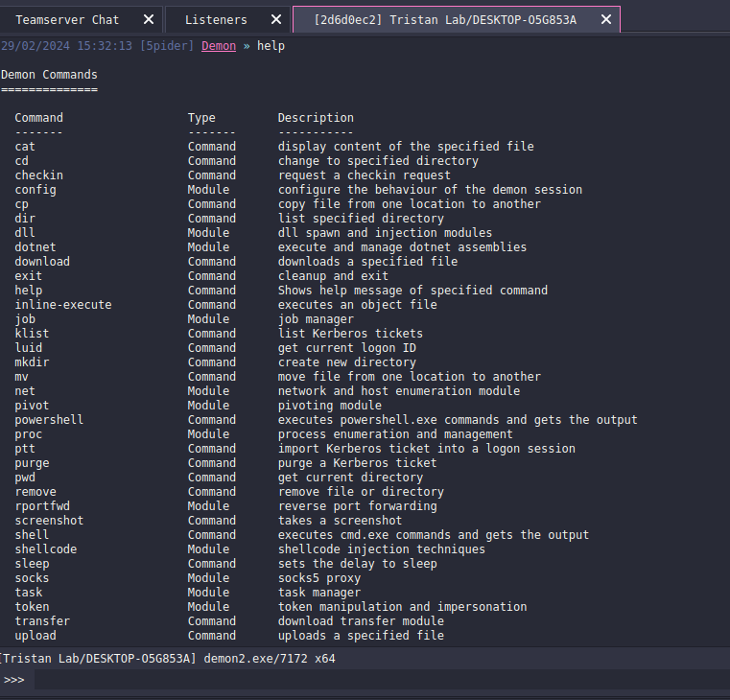Click the 'exit' command name
730x700 pixels.
tap(29, 276)
